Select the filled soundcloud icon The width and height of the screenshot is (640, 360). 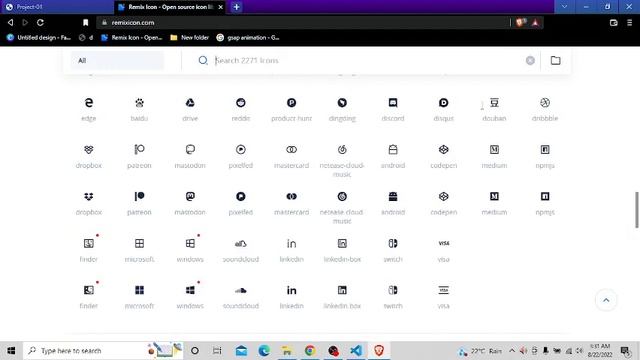point(241,290)
